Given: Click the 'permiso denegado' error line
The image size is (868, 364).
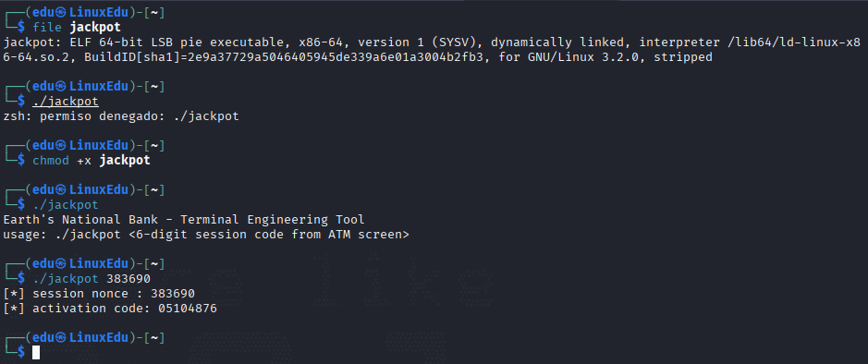Looking at the screenshot, I should (121, 116).
